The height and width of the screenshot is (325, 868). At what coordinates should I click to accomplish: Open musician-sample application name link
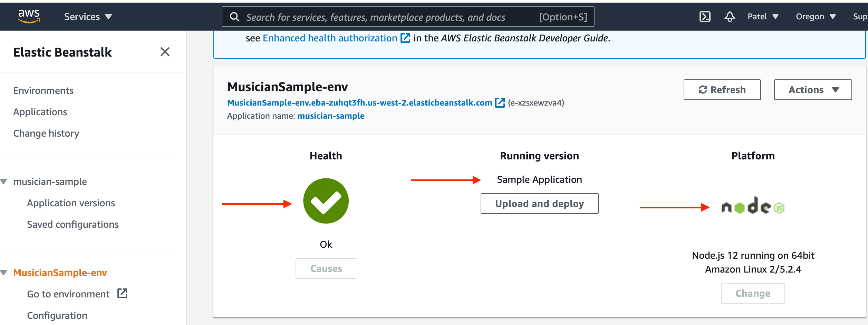point(331,116)
